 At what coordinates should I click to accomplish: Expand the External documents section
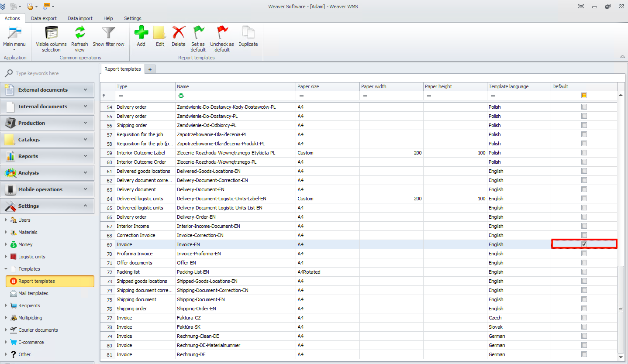[x=86, y=89]
